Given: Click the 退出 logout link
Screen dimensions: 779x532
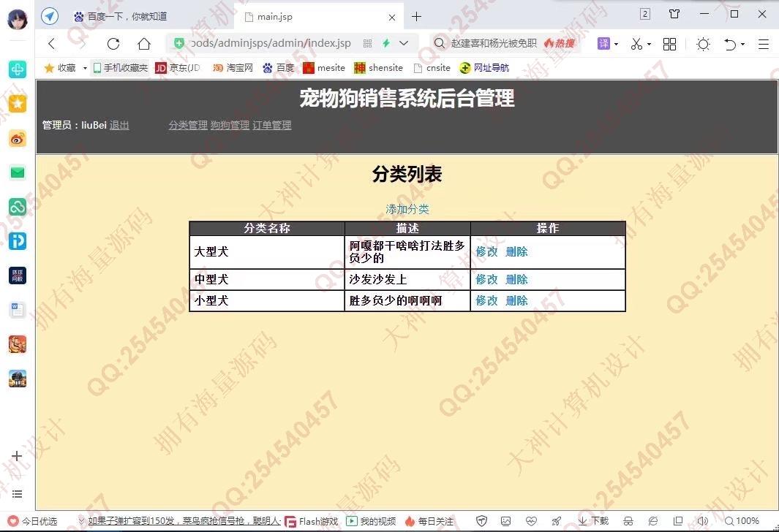Looking at the screenshot, I should click(119, 125).
